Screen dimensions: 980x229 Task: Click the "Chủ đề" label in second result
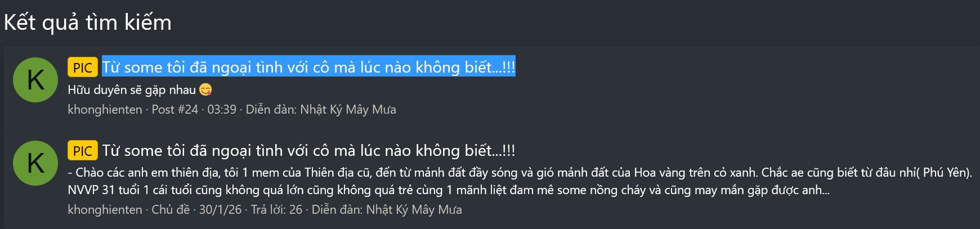point(171,210)
